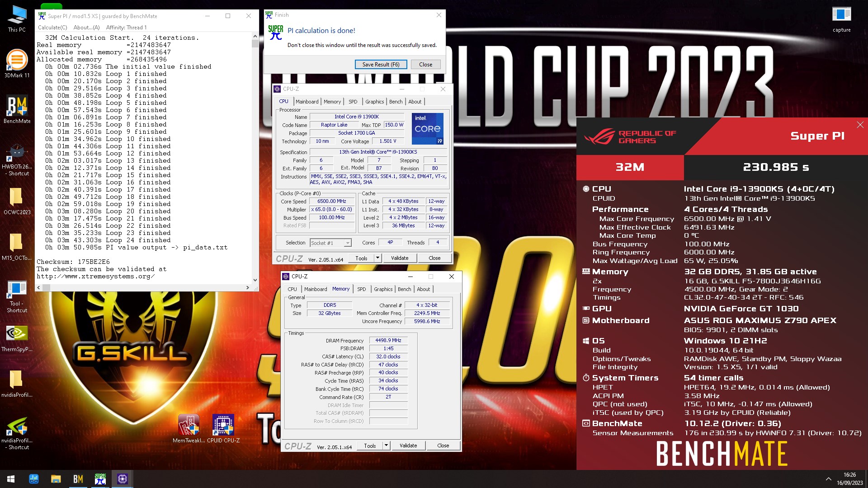This screenshot has width=868, height=488.
Task: Select DRAM Frequency 4498.9 MHz value
Action: (388, 341)
